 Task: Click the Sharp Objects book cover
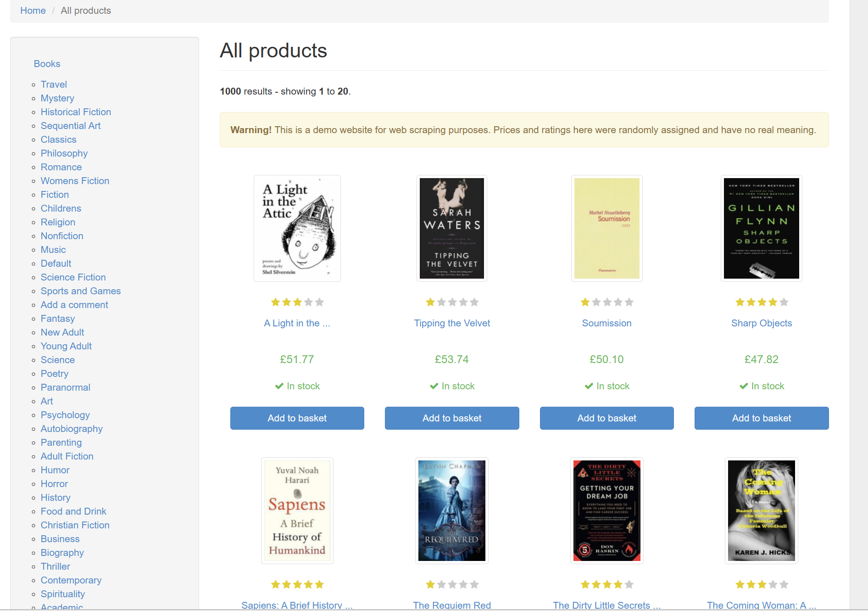(762, 228)
